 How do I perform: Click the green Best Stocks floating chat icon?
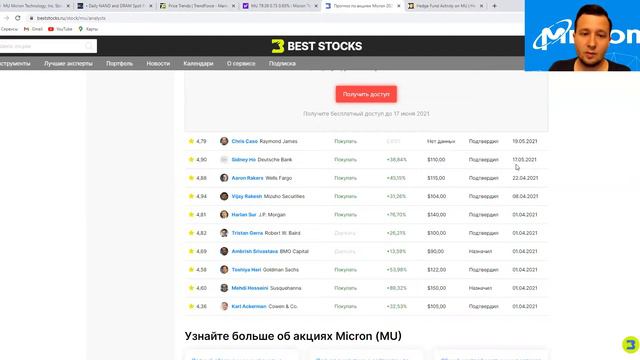(630, 344)
